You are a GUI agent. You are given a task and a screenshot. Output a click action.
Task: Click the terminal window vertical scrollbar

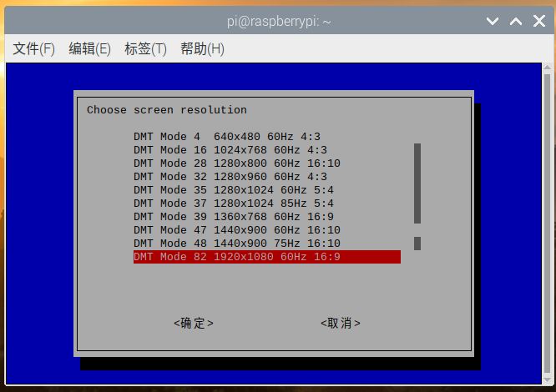click(x=547, y=224)
